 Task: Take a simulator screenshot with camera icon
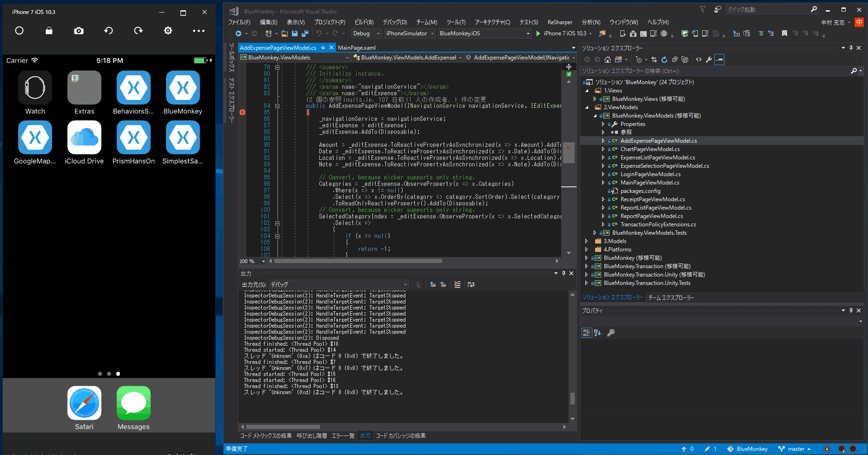[x=79, y=31]
